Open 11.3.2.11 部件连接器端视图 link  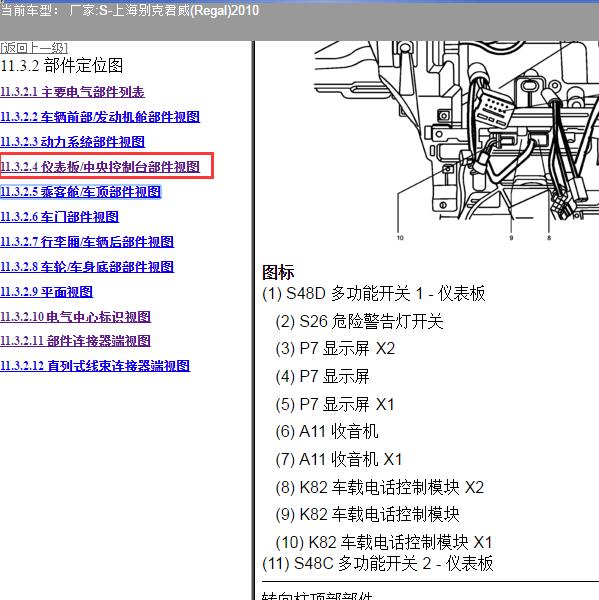(75, 341)
